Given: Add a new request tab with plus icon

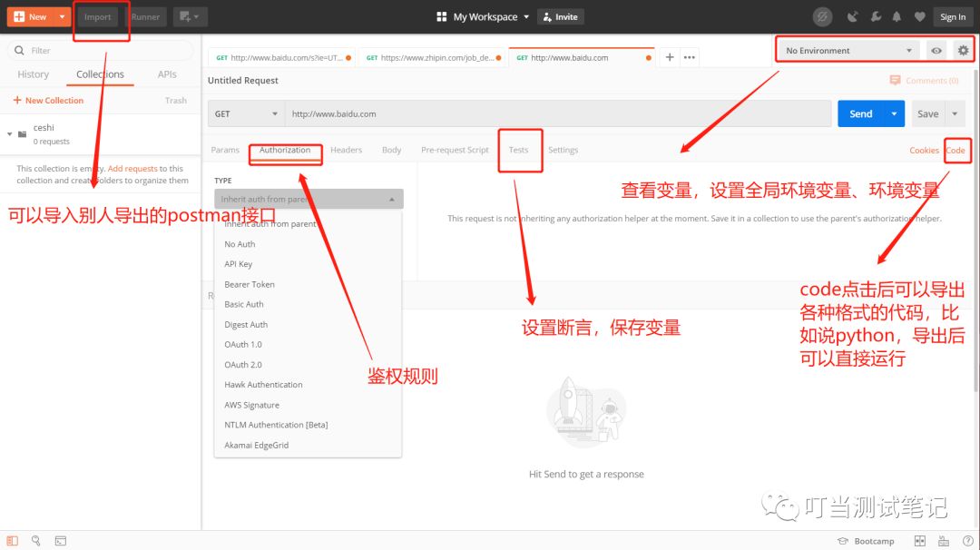Looking at the screenshot, I should point(670,57).
